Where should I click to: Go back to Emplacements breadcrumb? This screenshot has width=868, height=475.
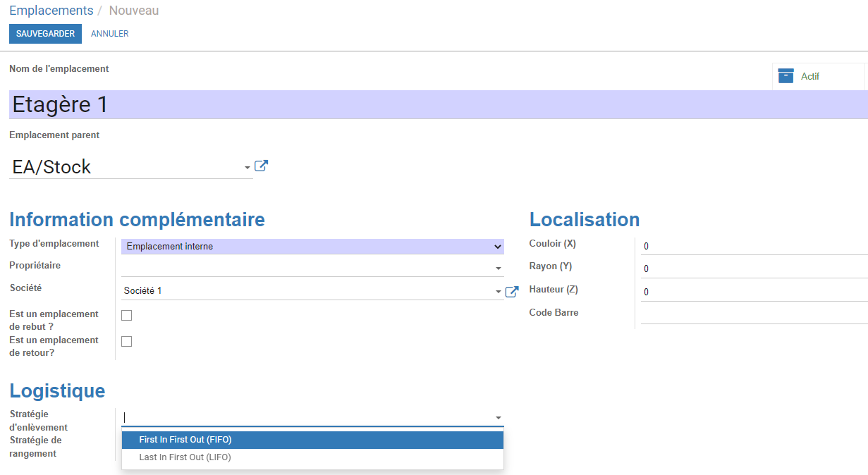click(51, 11)
